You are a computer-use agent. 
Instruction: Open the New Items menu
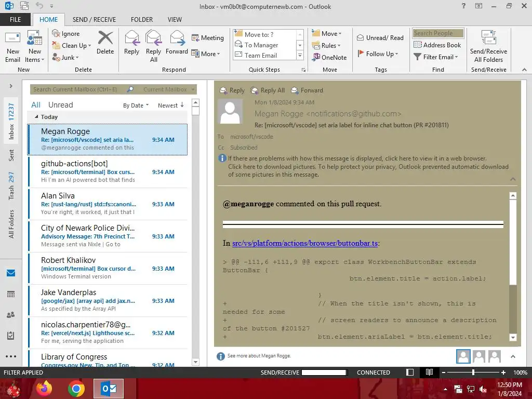pyautogui.click(x=35, y=47)
